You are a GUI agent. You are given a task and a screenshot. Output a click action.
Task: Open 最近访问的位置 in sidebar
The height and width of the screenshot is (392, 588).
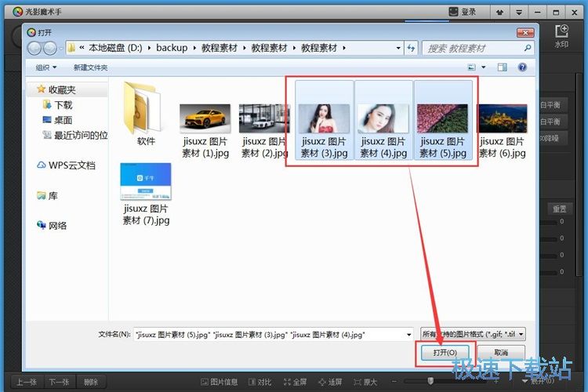click(x=75, y=135)
